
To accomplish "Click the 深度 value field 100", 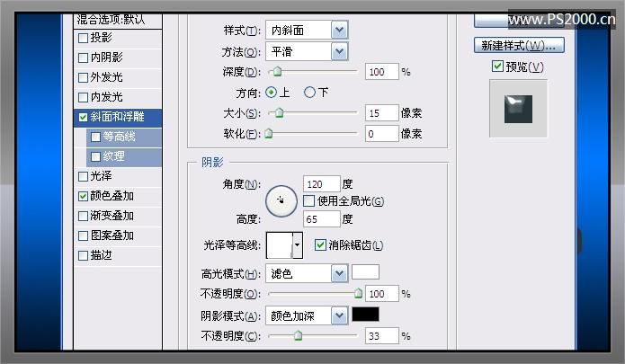I will pos(382,72).
